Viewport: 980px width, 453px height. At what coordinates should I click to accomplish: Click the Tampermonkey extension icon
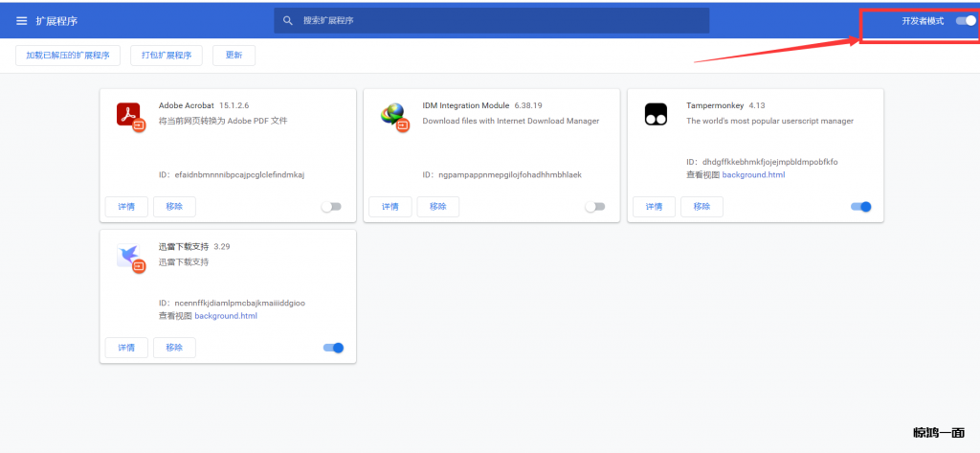pos(656,114)
